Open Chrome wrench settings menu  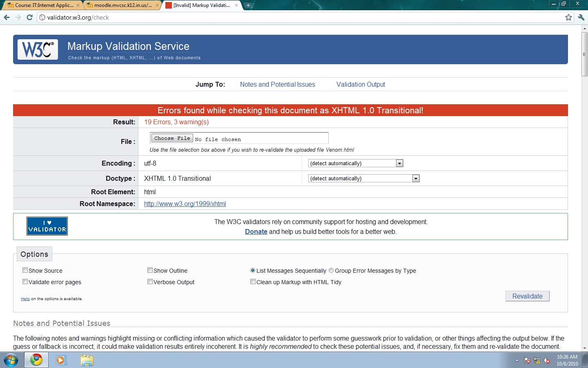[581, 17]
